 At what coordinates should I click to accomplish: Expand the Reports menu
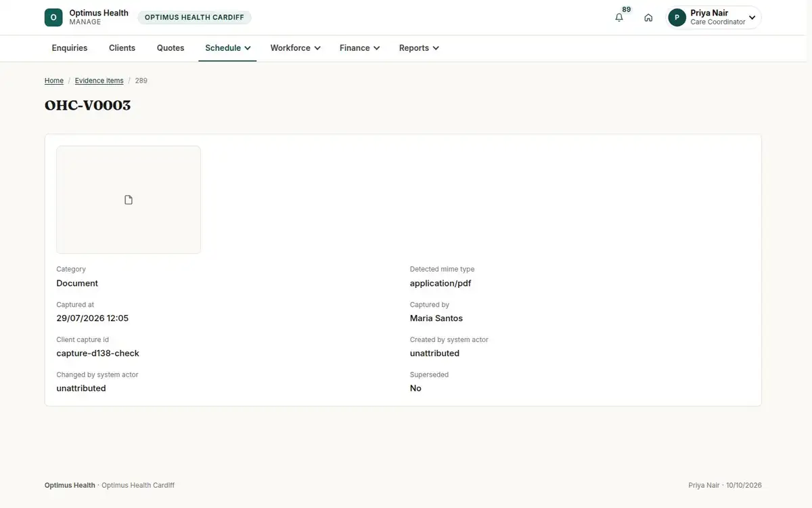click(x=419, y=48)
